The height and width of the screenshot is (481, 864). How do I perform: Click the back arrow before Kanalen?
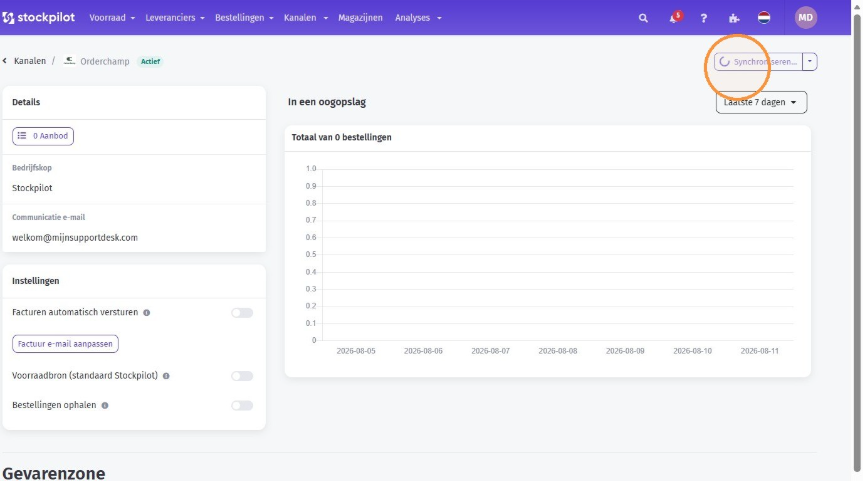coord(4,61)
